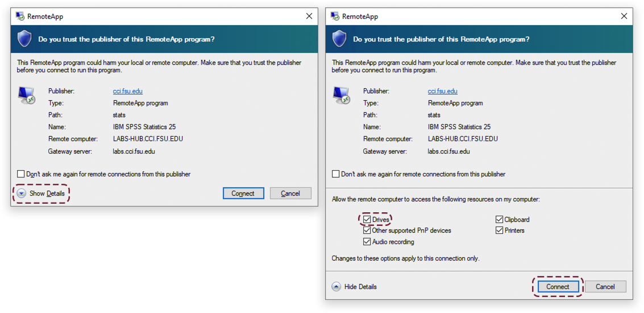Click the remote computer icon in right dialog
This screenshot has height=313, width=644.
[x=341, y=95]
